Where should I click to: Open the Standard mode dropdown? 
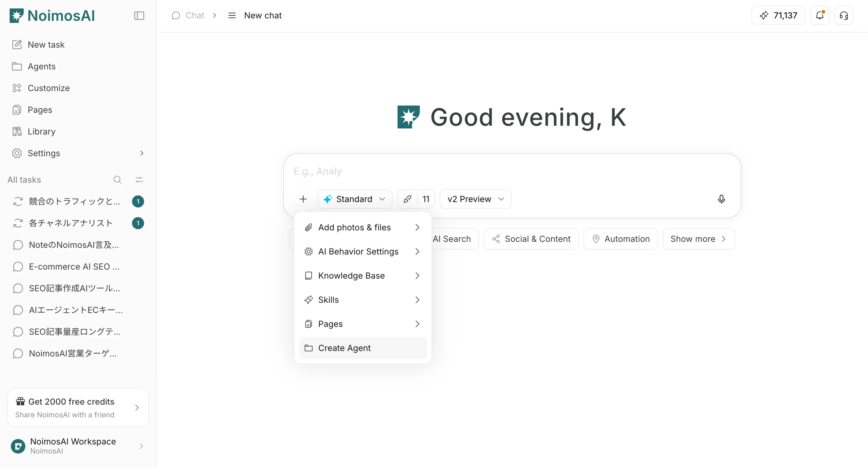(355, 199)
